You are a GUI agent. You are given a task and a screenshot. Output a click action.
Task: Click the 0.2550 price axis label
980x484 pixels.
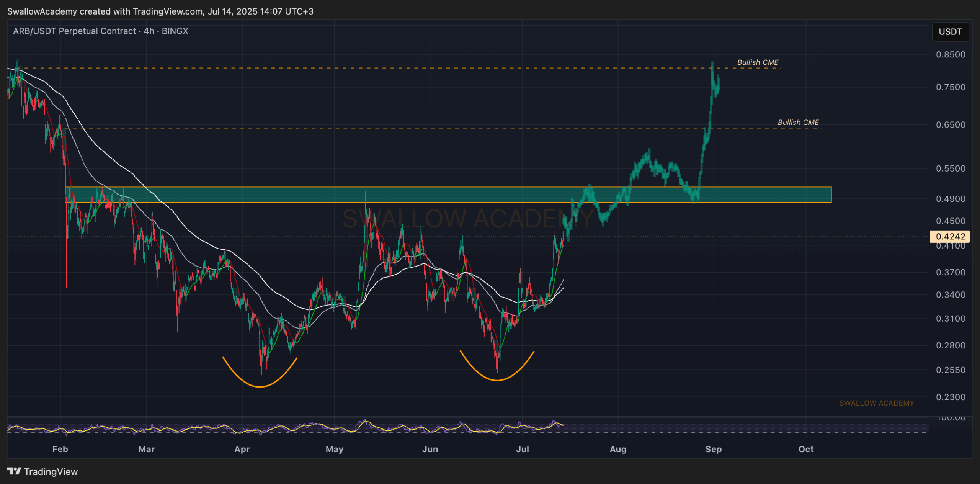click(951, 370)
